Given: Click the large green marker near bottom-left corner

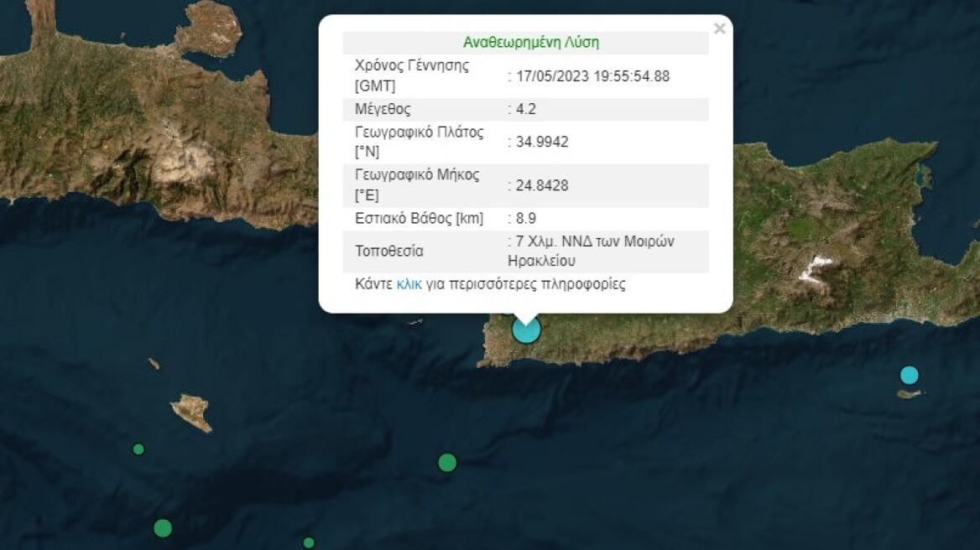Looking at the screenshot, I should 163,528.
